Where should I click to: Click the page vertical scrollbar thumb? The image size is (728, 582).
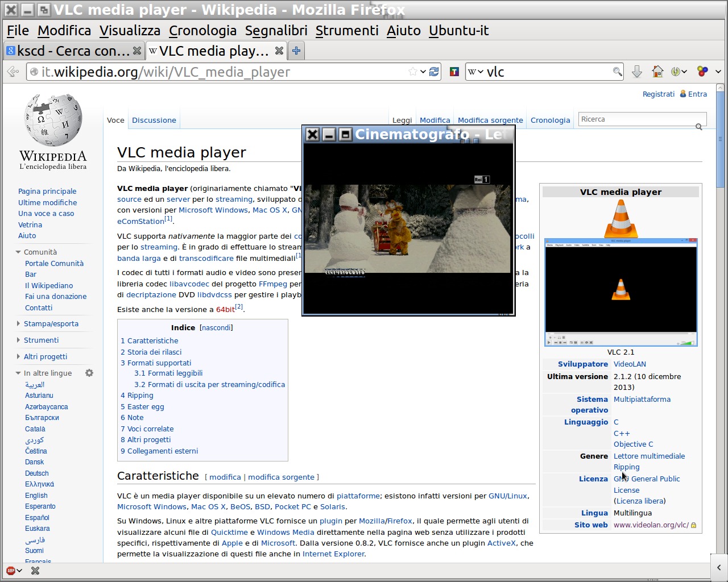(x=721, y=140)
